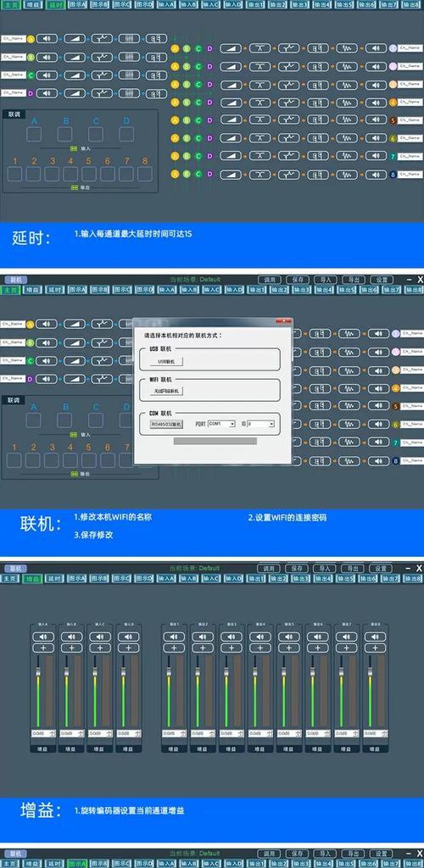Check link box A in 延时 screenshot 联调 panel

34,134
